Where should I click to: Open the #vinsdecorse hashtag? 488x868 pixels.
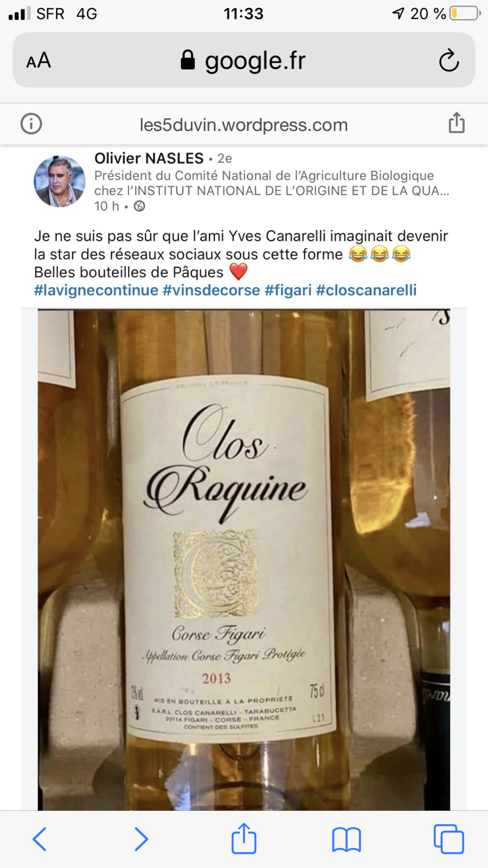211,290
